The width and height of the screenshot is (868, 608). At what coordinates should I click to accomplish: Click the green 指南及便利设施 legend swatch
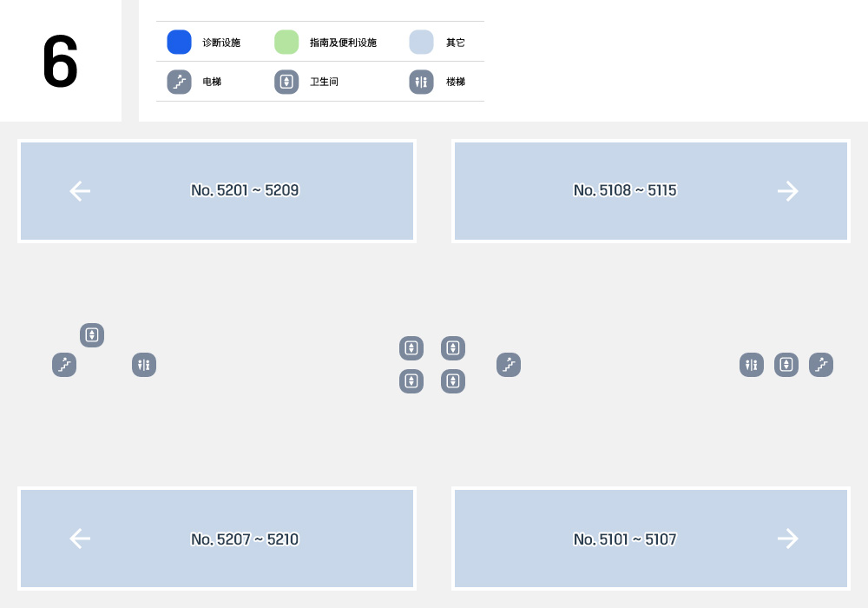tap(286, 42)
